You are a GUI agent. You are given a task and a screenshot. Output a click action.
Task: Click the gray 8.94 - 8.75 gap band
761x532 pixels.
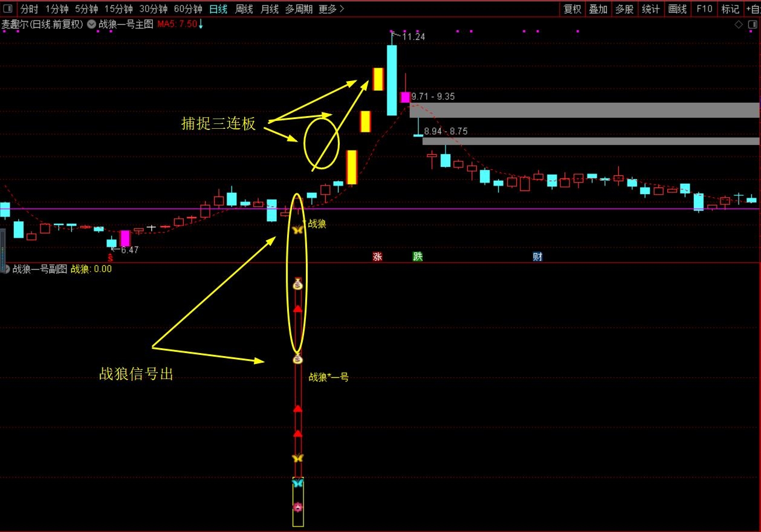pyautogui.click(x=591, y=141)
